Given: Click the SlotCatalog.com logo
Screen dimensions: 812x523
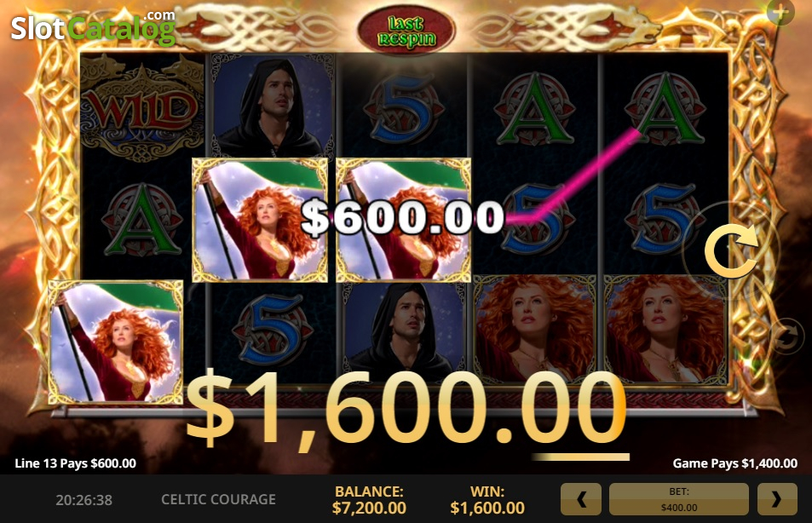Looking at the screenshot, I should 94,26.
